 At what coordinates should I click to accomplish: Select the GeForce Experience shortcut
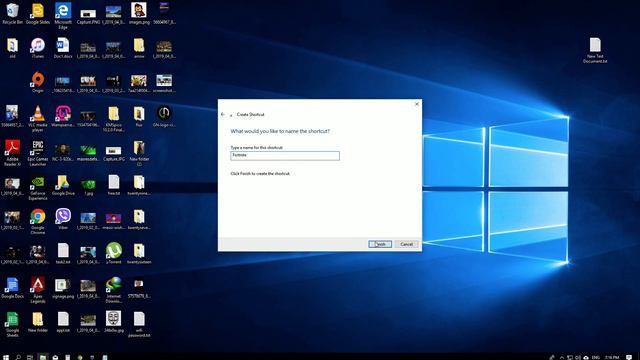tap(38, 187)
